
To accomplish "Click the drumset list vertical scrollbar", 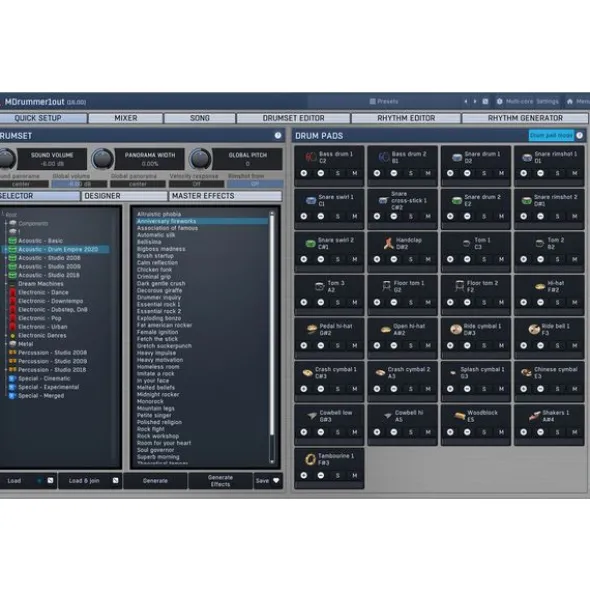I will pos(272,337).
